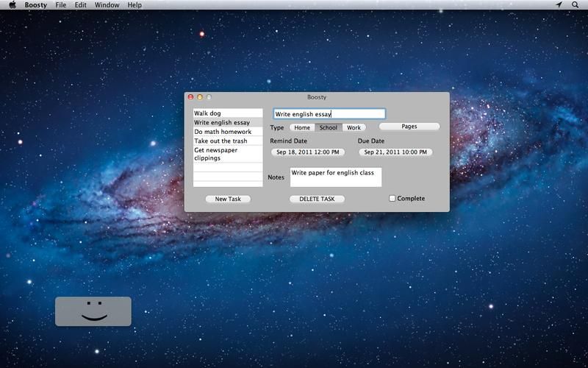Click the Pages button
This screenshot has height=368, width=588.
(x=409, y=127)
